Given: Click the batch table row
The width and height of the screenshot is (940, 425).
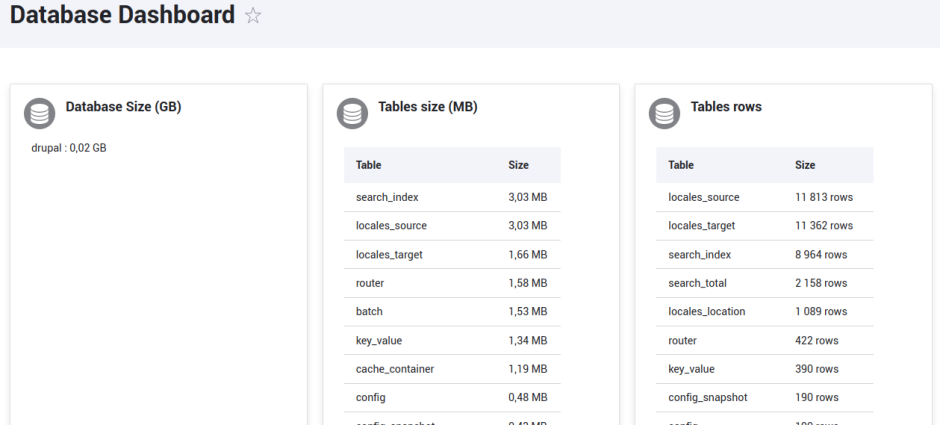Looking at the screenshot, I should tap(452, 312).
